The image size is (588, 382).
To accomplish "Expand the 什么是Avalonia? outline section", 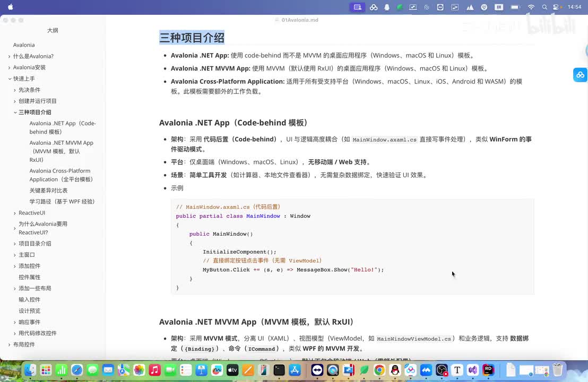I will pyautogui.click(x=10, y=56).
